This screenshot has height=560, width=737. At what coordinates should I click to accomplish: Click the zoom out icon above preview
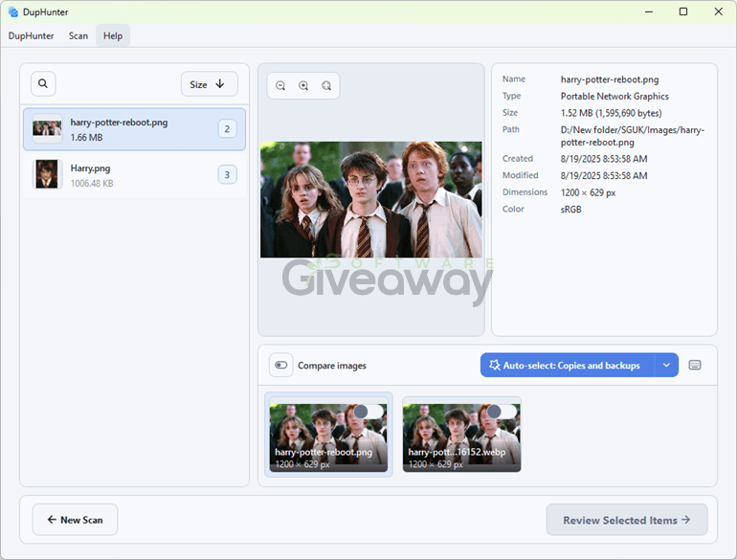(x=280, y=85)
